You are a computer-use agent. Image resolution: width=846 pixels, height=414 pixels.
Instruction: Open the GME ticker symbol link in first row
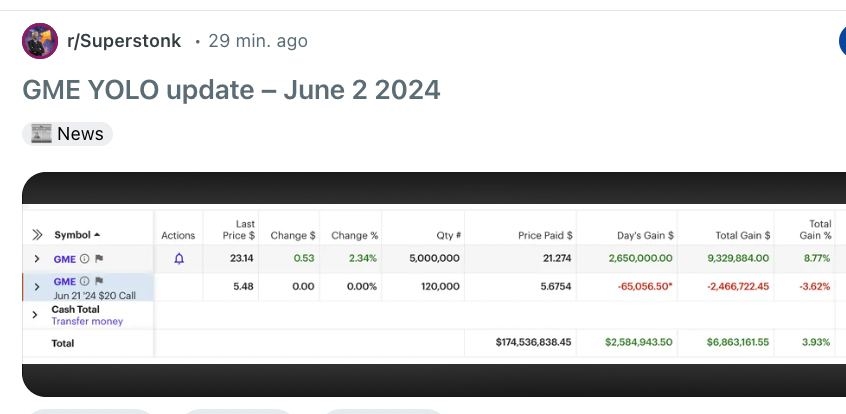point(64,259)
